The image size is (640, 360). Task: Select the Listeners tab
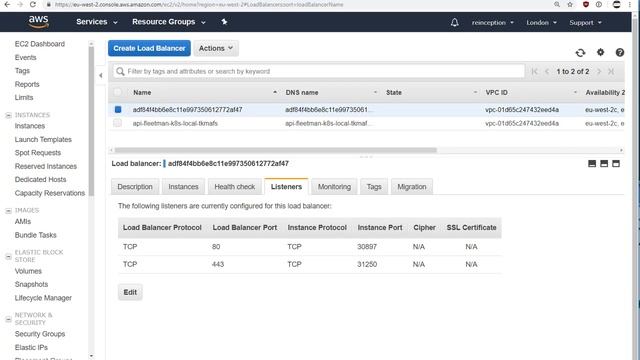coord(286,187)
